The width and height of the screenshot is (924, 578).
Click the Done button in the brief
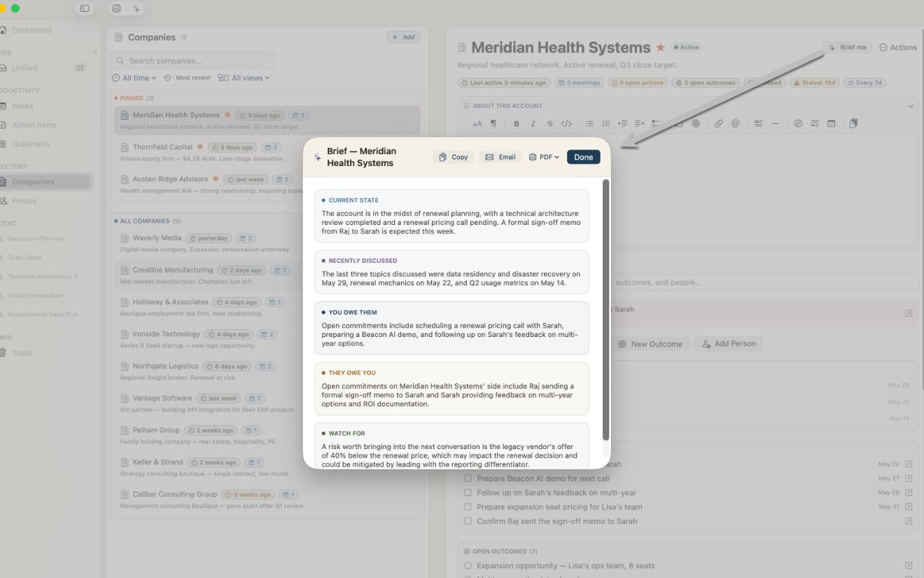click(584, 157)
